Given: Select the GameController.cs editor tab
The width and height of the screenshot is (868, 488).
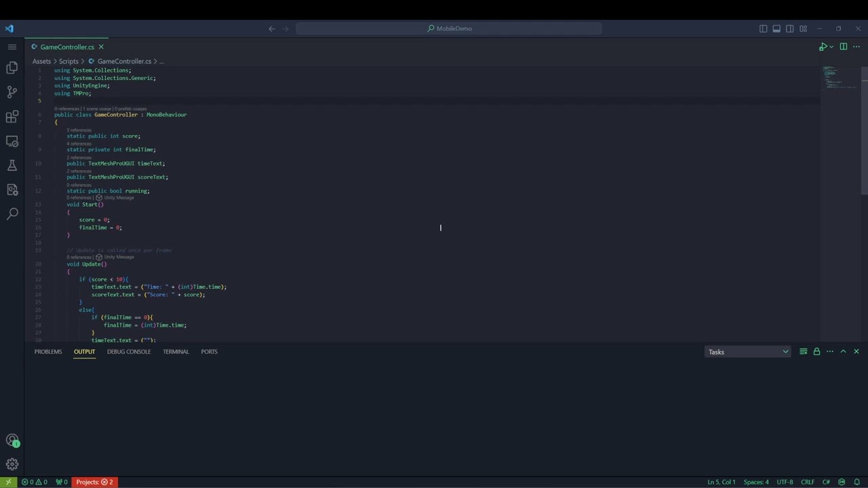Looking at the screenshot, I should pyautogui.click(x=67, y=47).
